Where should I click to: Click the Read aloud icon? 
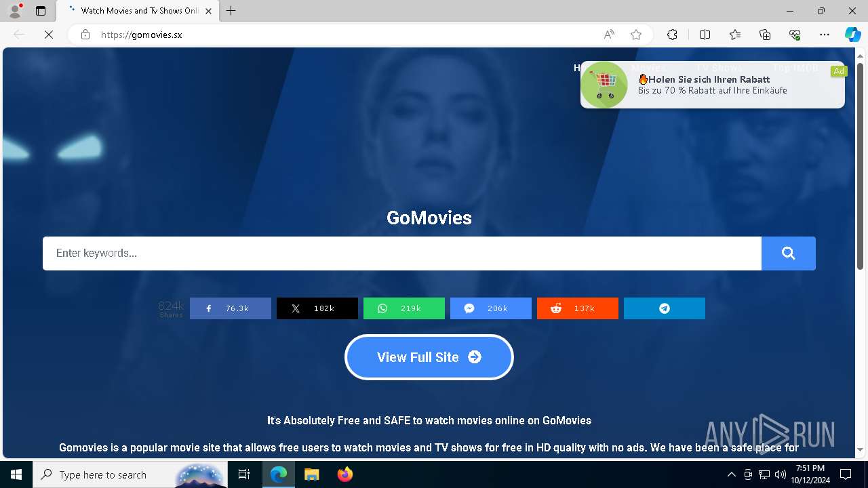coord(609,35)
